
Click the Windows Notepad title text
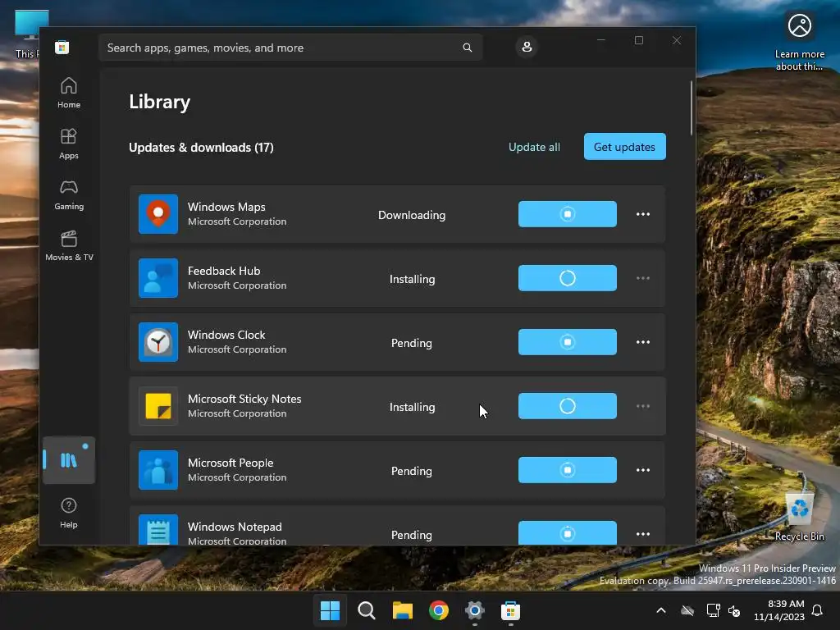pyautogui.click(x=235, y=527)
